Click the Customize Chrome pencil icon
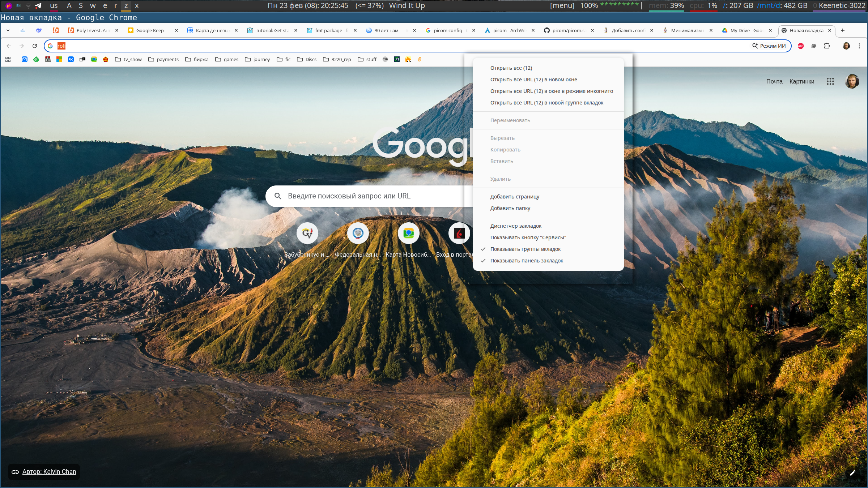 (x=852, y=473)
